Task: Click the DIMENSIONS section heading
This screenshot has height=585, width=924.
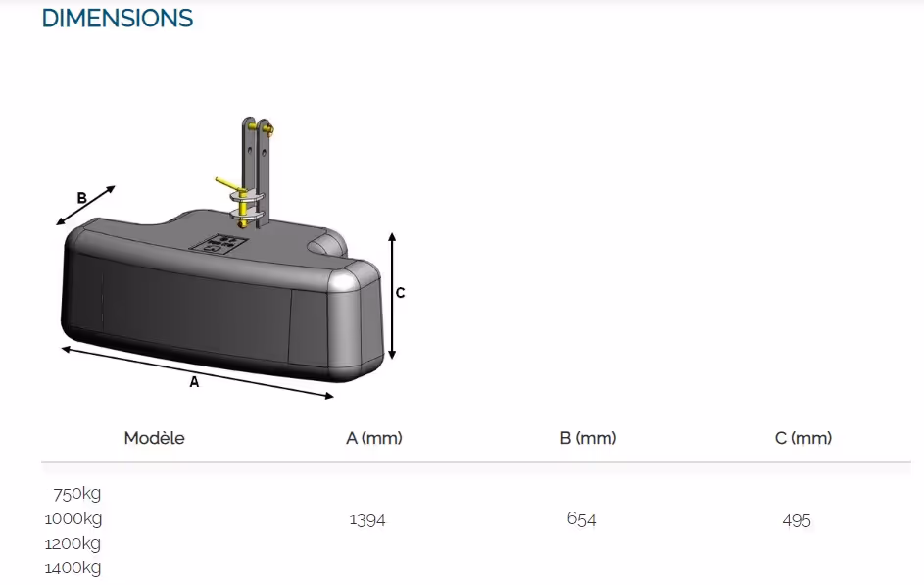Action: click(x=118, y=18)
